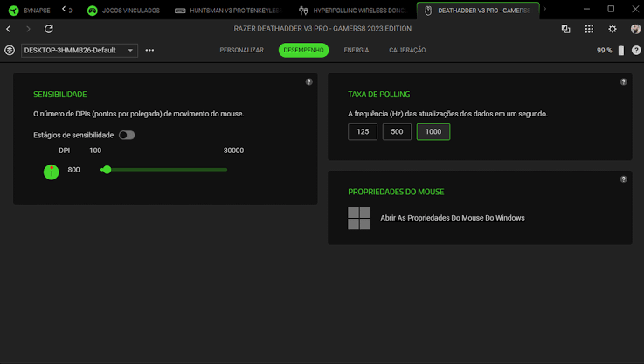Click the Sensibilidade heading
This screenshot has width=644, height=364.
60,94
